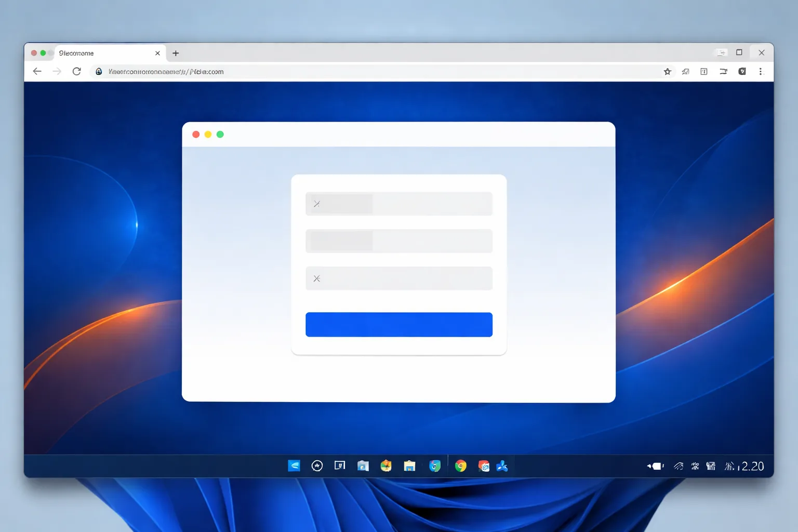Click the X in the third field

pos(316,278)
